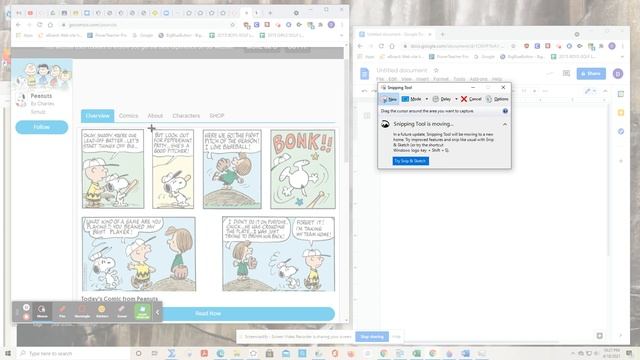Bookmark the GoComics page with the star
This screenshot has height=360, width=640.
click(233, 25)
